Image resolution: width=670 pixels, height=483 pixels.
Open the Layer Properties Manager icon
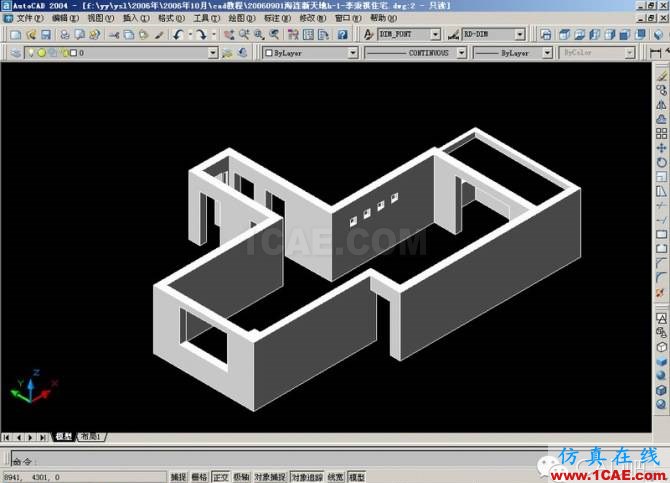(15, 53)
